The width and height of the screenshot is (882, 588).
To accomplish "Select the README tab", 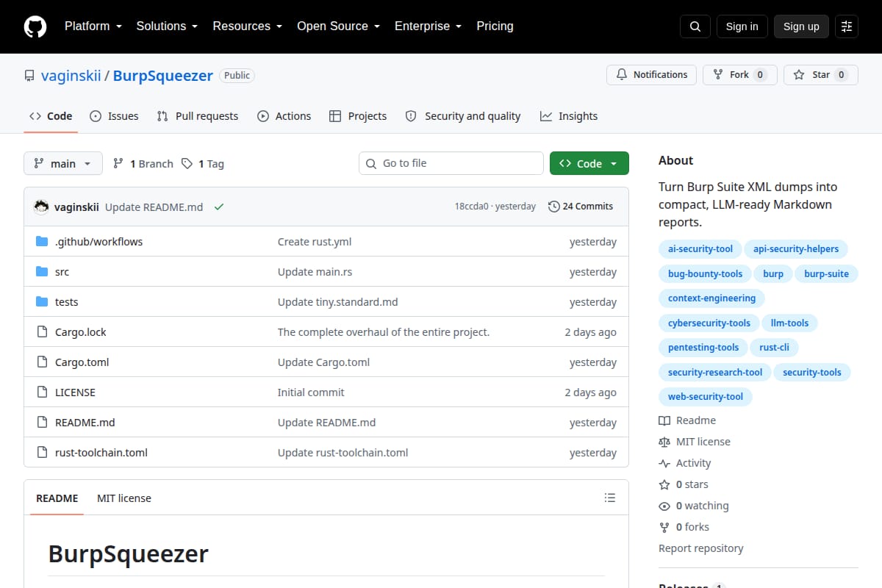I will [57, 498].
